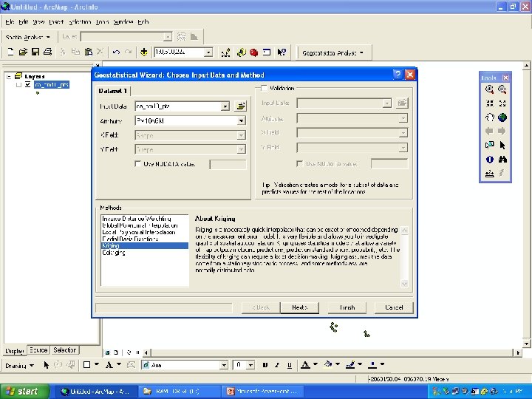This screenshot has height=399, width=532.
Task: Open the Selection menu
Action: click(x=80, y=22)
